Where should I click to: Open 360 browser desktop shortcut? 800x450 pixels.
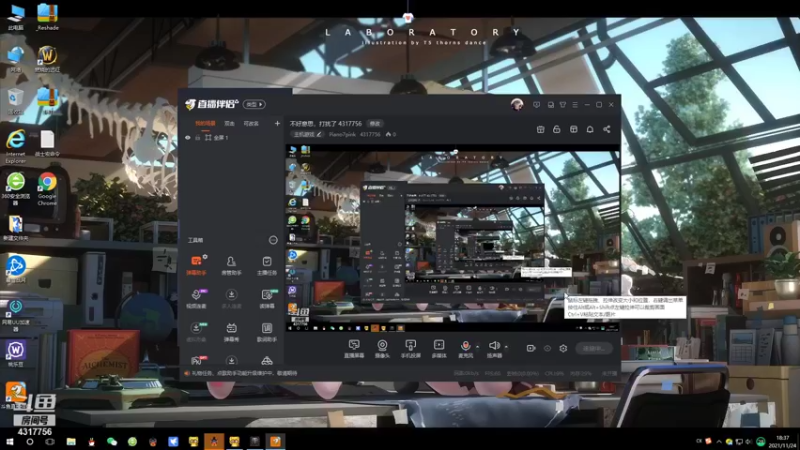[15, 189]
